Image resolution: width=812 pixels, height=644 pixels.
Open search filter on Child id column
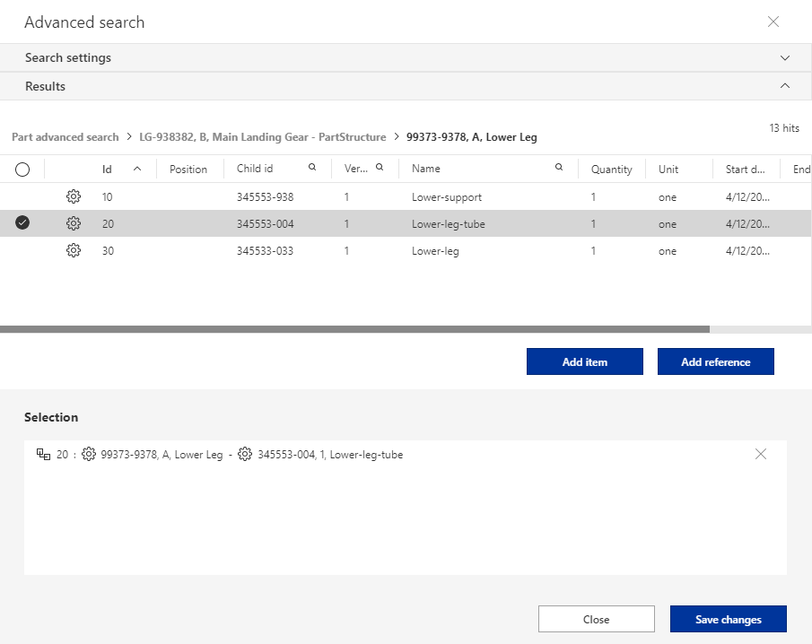[311, 169]
